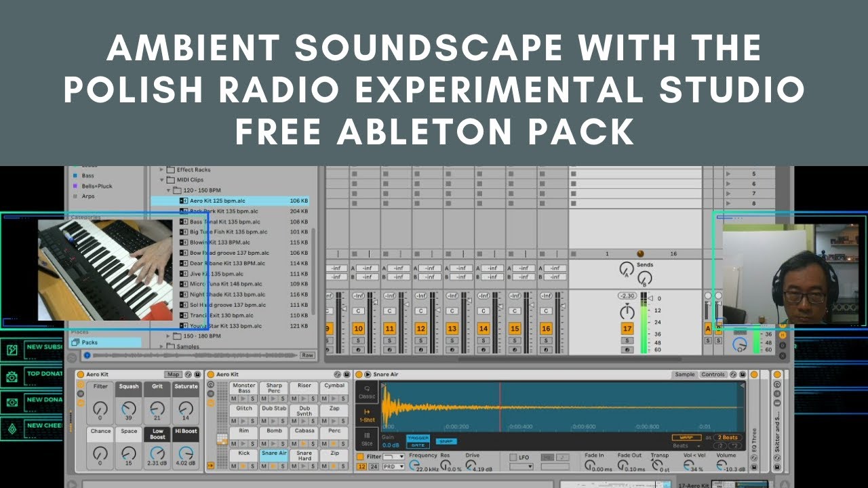Click the pan knob on track 17

coord(627,312)
